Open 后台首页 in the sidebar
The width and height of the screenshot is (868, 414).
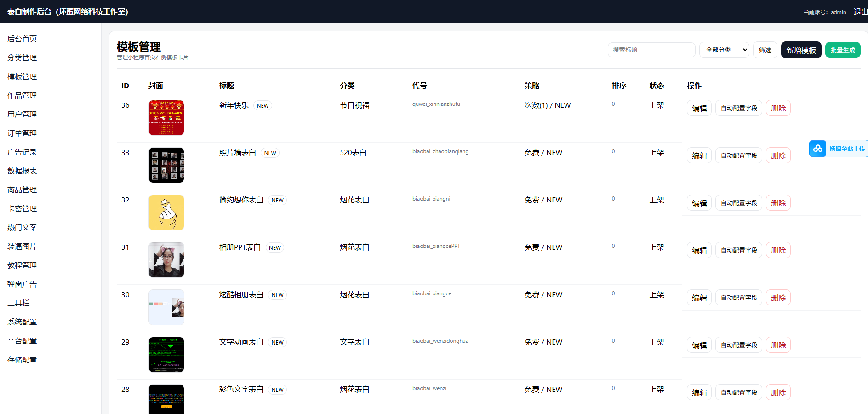[x=22, y=39]
